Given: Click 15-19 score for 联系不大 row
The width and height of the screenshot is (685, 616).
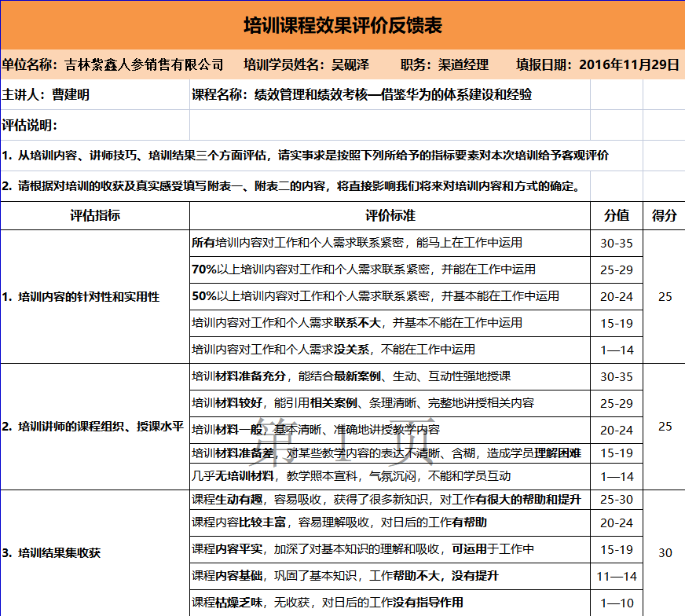Looking at the screenshot, I should [617, 323].
